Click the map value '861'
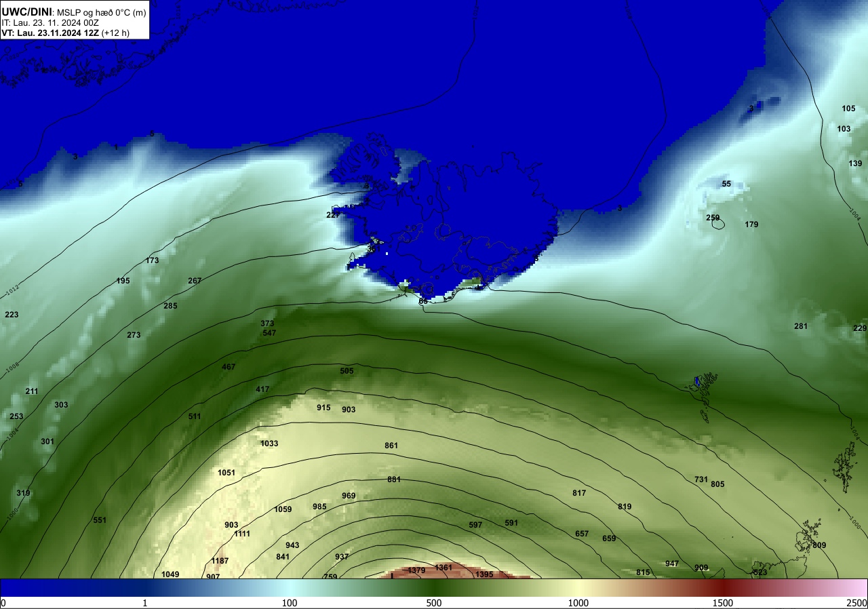Viewport: 868px width, 609px height. (x=391, y=446)
